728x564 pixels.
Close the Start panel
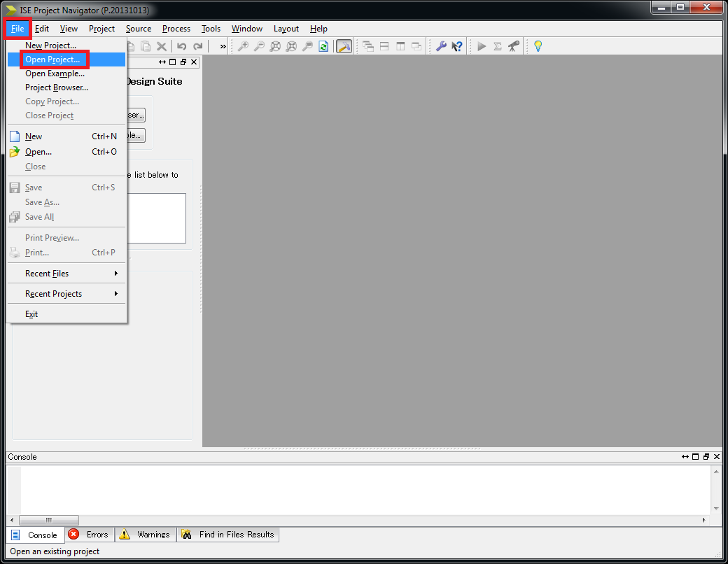coord(194,62)
